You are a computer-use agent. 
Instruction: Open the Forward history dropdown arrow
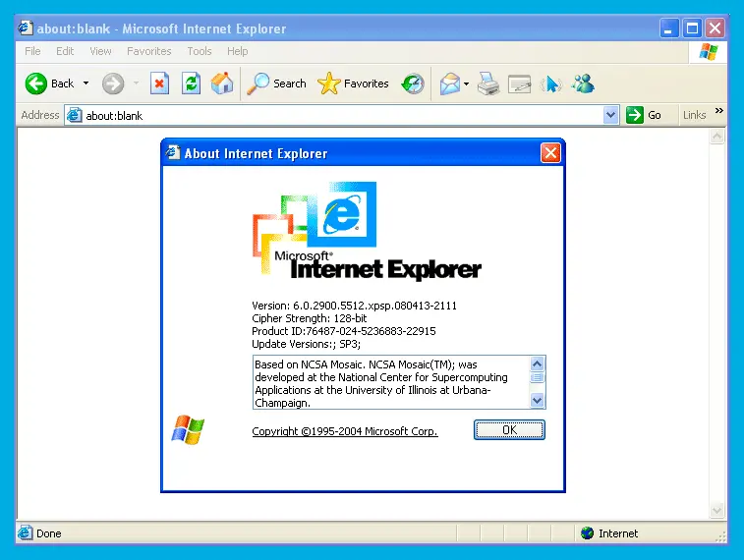[137, 84]
